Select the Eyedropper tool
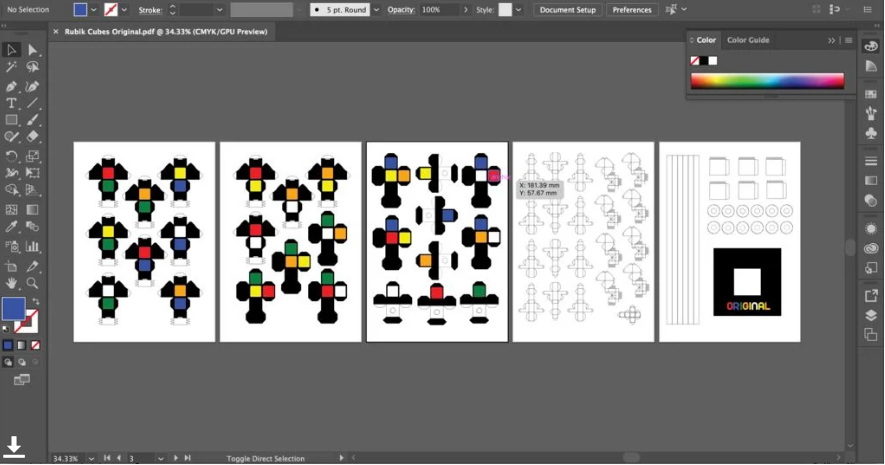The height and width of the screenshot is (465, 885). pyautogui.click(x=11, y=227)
